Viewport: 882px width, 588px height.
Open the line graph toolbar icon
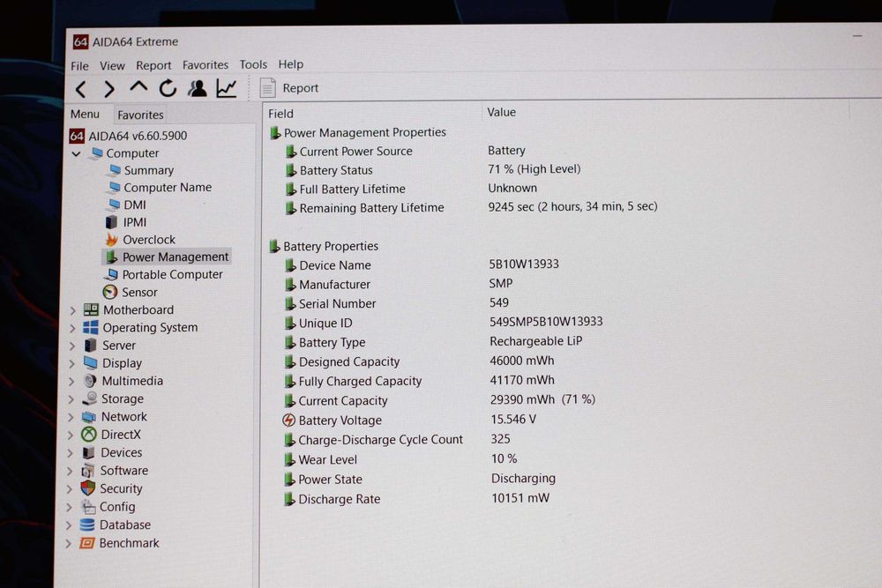point(227,88)
